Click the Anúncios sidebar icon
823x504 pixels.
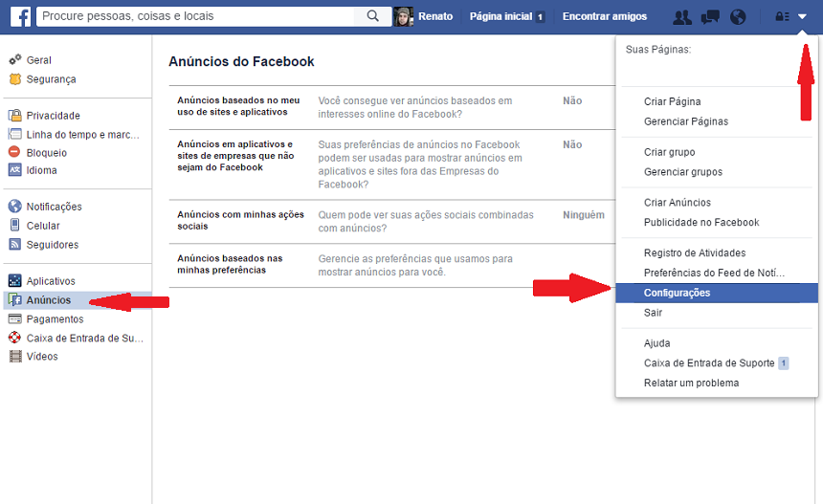[14, 300]
